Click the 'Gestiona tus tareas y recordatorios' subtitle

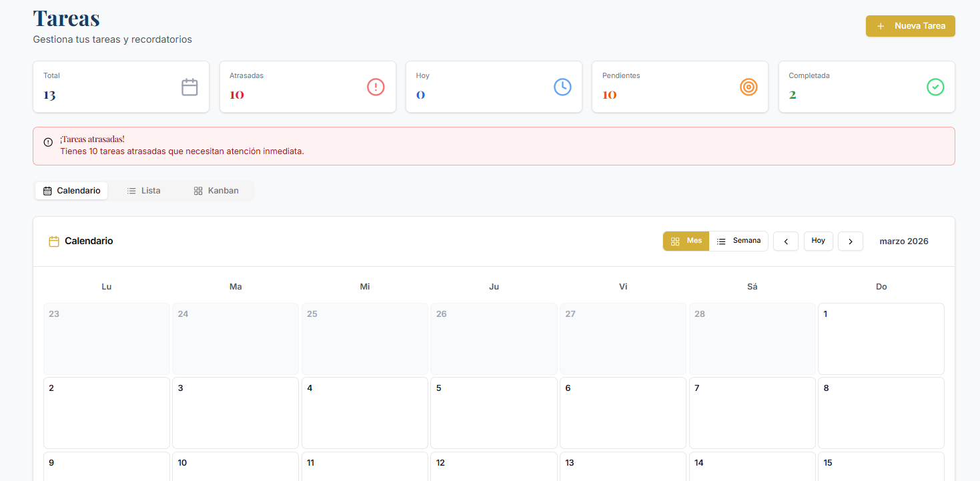[x=113, y=39]
